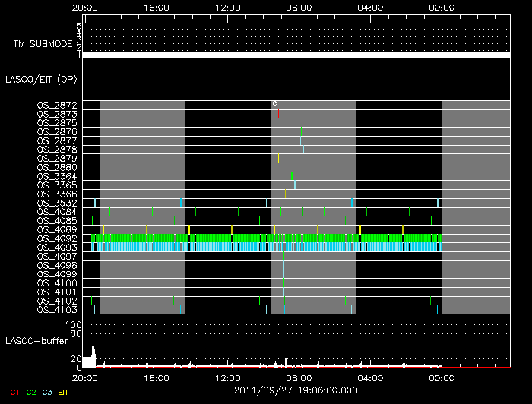Image resolution: width=532 pixels, height=404 pixels.
Task: Click the yellow EIT legend entry
Action: [63, 392]
